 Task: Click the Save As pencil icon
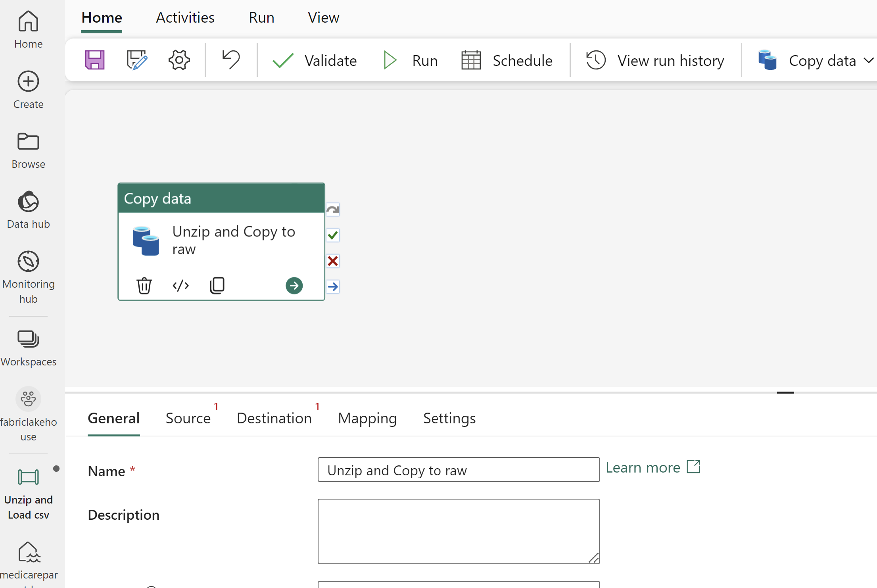click(x=137, y=60)
